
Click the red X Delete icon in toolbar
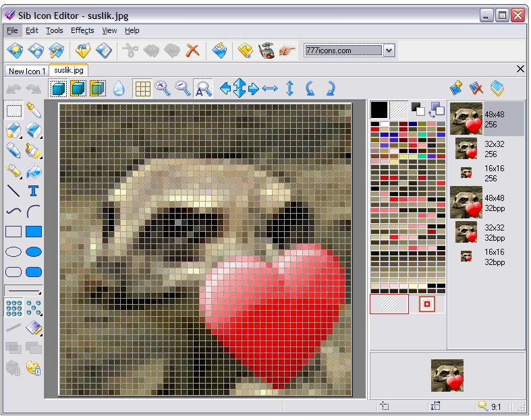coord(193,51)
